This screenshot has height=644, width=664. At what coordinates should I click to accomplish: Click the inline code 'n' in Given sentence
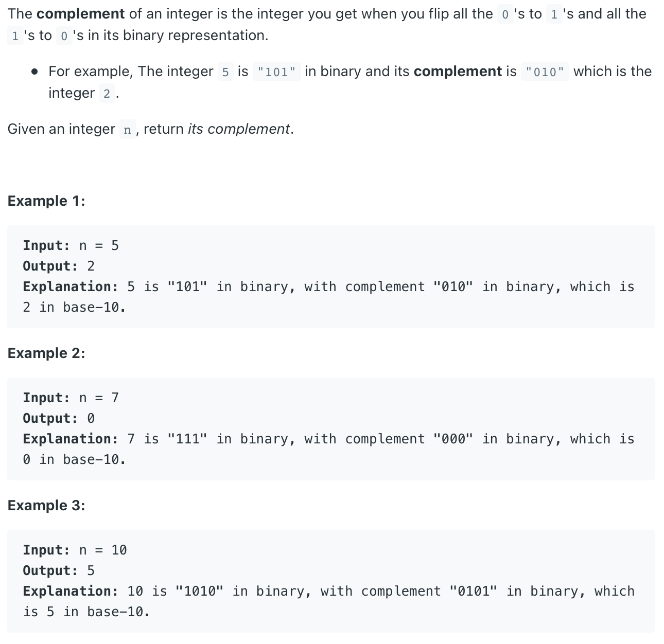coord(127,129)
